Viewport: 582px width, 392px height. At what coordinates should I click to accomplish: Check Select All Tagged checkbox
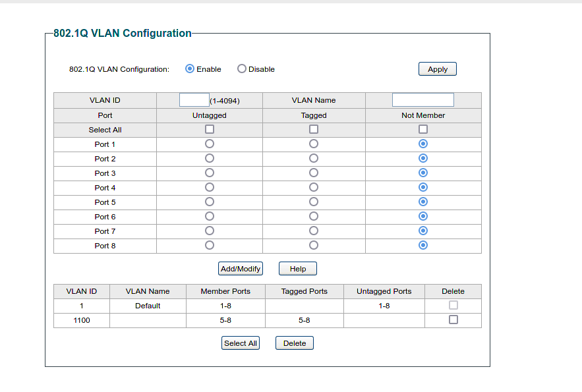tap(314, 130)
